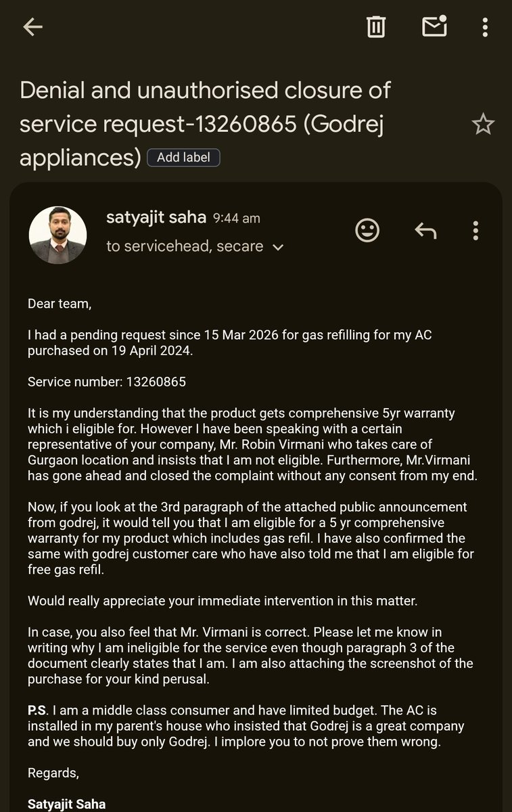Mark the email as unread

click(x=434, y=26)
